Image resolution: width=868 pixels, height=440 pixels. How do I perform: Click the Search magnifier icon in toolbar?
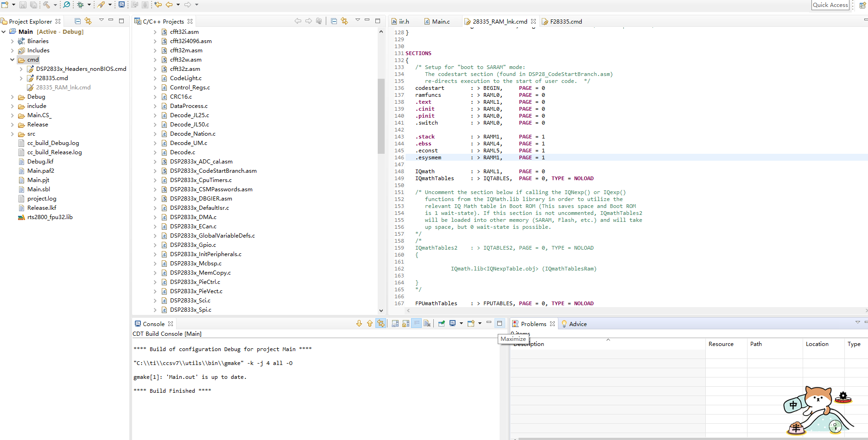pyautogui.click(x=67, y=5)
